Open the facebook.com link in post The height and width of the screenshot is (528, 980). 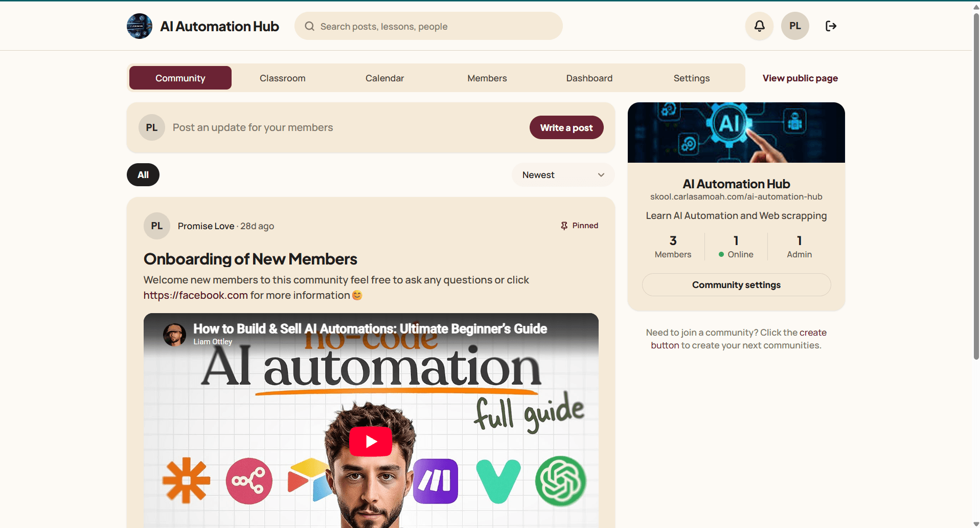(195, 295)
